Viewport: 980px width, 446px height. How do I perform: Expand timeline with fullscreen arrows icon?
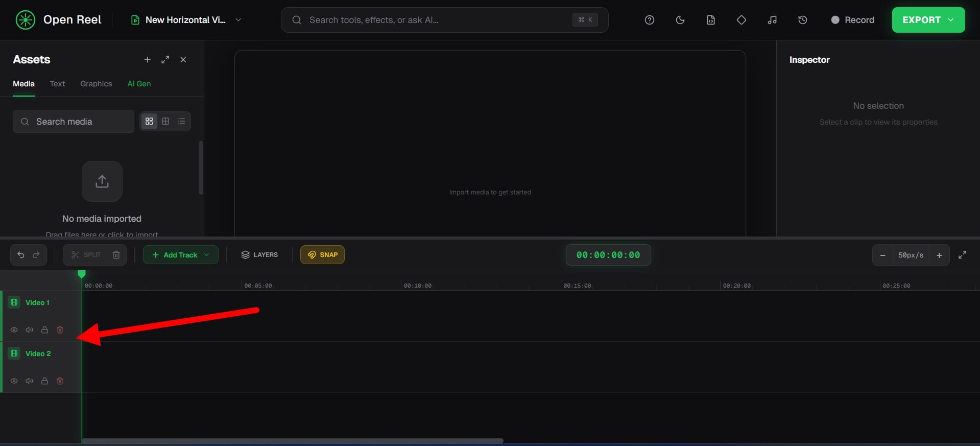coord(963,255)
